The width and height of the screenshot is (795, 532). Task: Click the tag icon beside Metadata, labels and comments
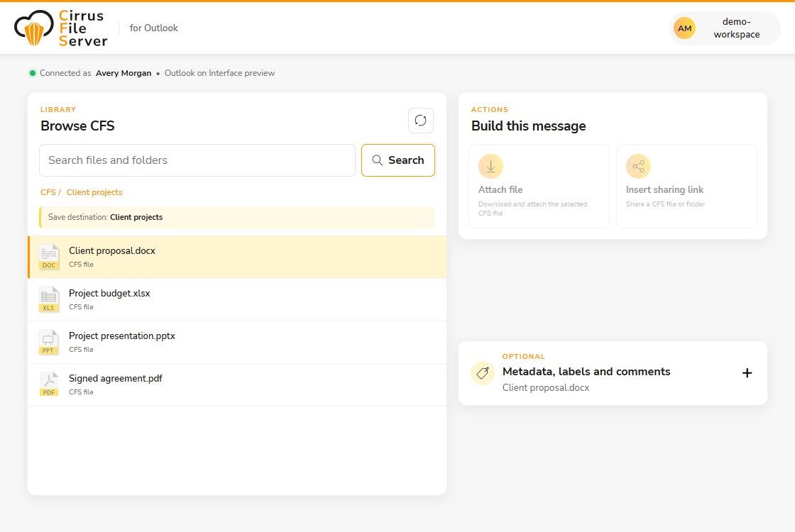coord(483,373)
